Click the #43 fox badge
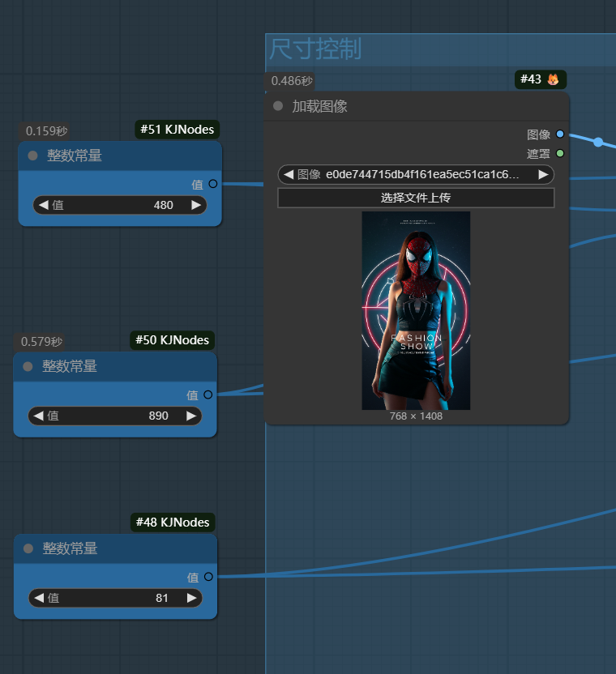 [x=541, y=79]
